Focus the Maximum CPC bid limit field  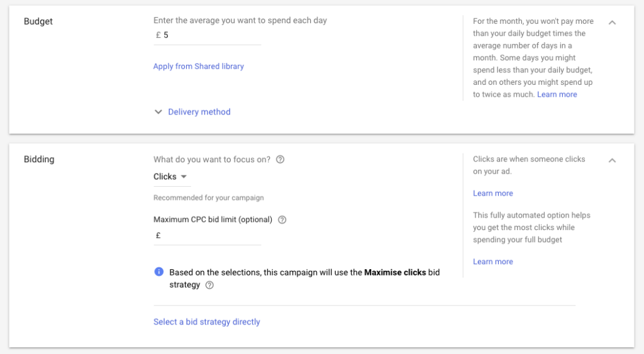208,236
